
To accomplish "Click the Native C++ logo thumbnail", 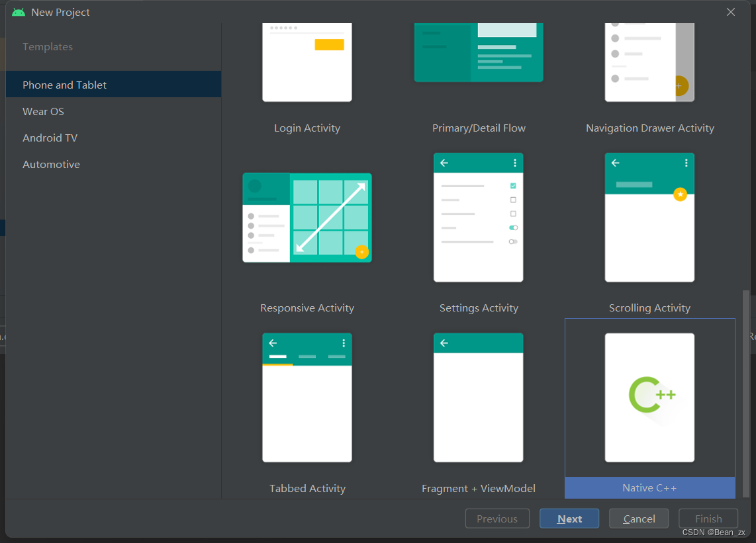I will point(649,397).
